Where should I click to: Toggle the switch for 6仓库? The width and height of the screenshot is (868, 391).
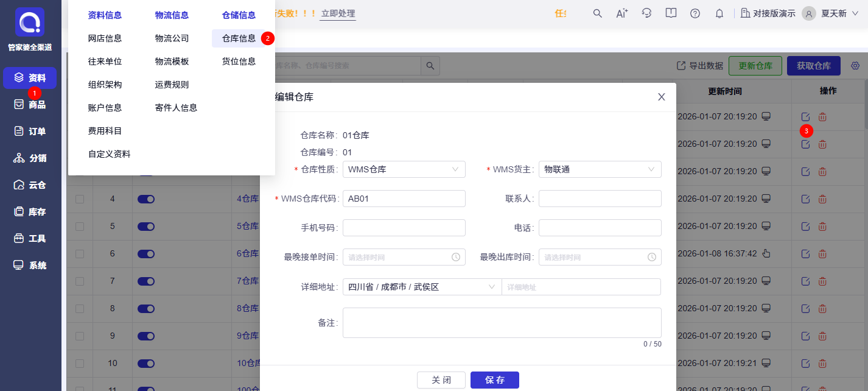coord(146,253)
